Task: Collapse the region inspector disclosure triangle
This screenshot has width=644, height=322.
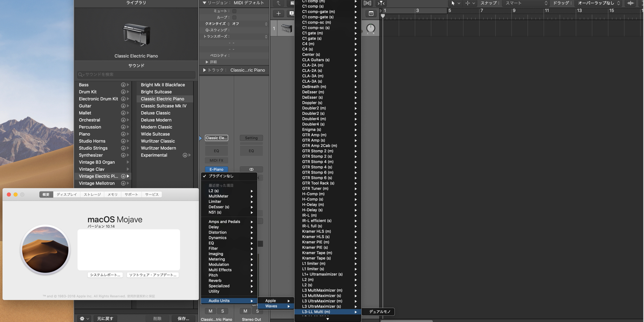Action: (205, 3)
